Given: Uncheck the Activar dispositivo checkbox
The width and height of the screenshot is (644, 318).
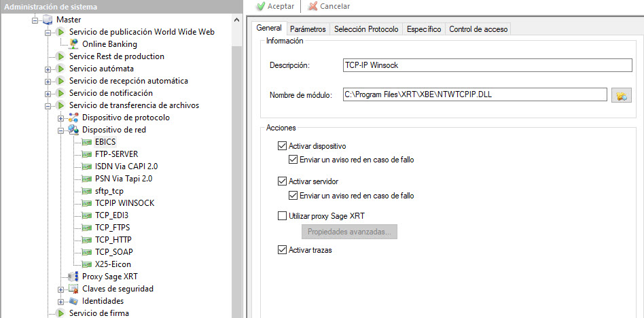Looking at the screenshot, I should (283, 146).
